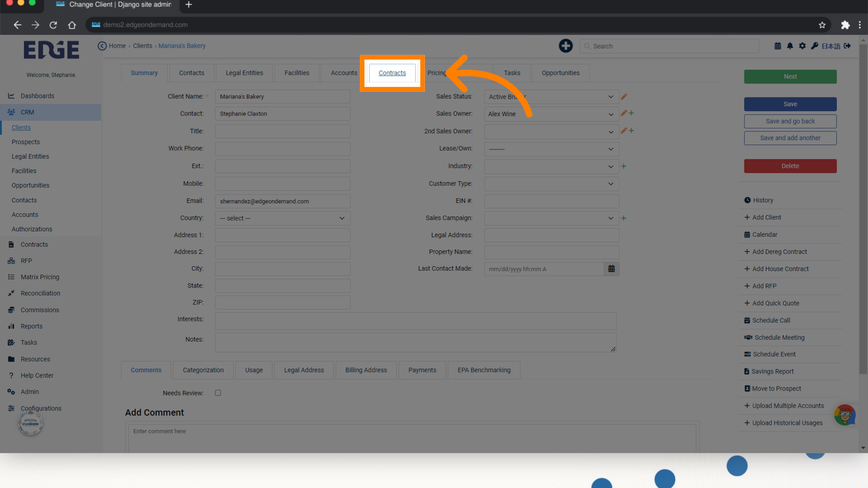Image resolution: width=868 pixels, height=488 pixels.
Task: Add new Industry with plus icon
Action: click(623, 166)
